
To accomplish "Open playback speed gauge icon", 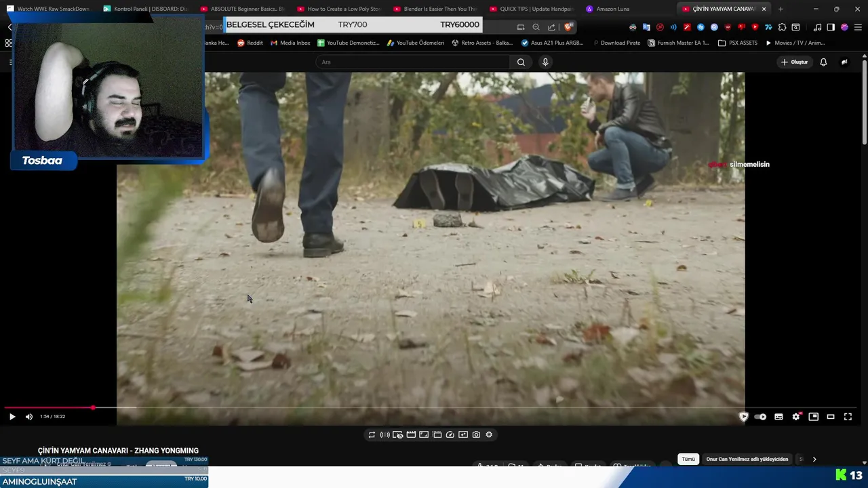I will tap(450, 434).
